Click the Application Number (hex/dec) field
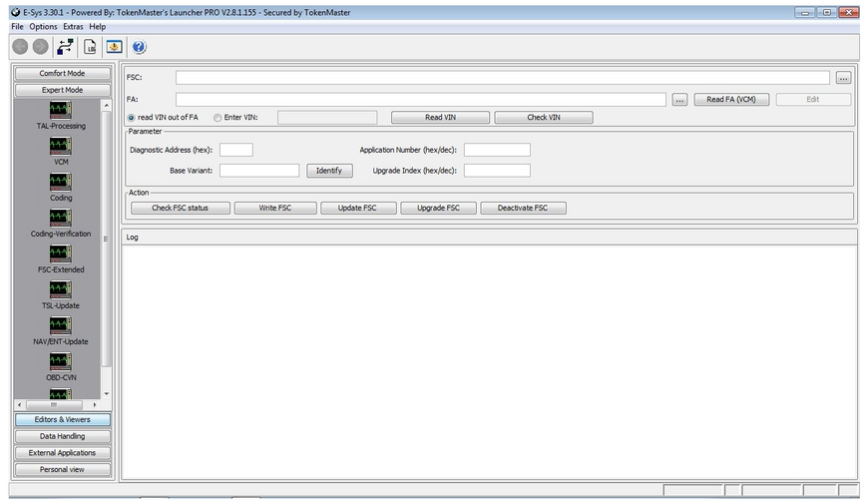 pyautogui.click(x=497, y=150)
